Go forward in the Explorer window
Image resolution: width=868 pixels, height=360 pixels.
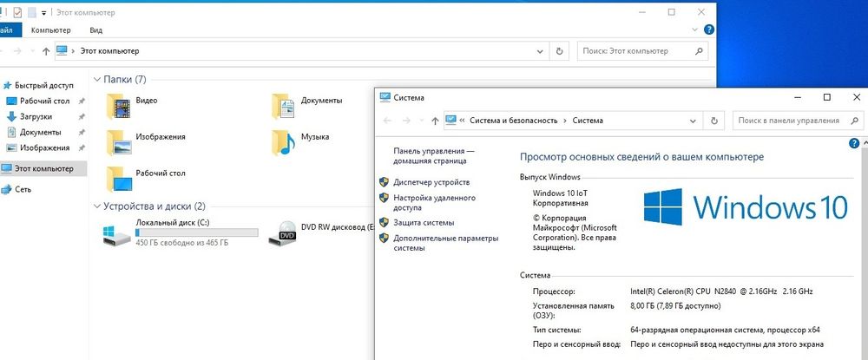(x=17, y=51)
